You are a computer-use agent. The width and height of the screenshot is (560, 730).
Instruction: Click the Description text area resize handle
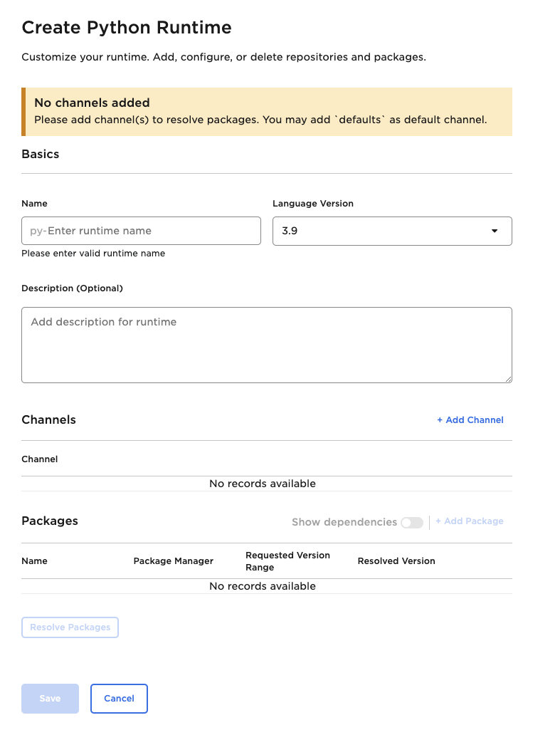coord(508,379)
